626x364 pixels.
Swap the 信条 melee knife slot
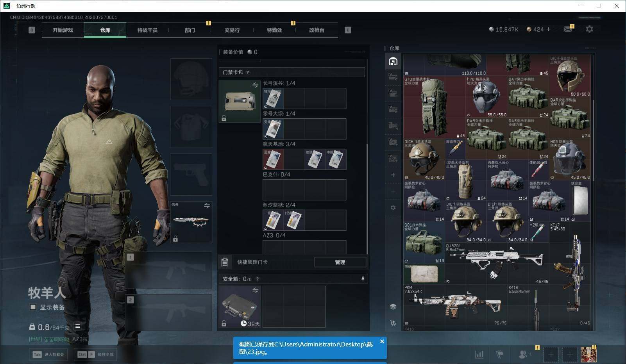coord(207,205)
